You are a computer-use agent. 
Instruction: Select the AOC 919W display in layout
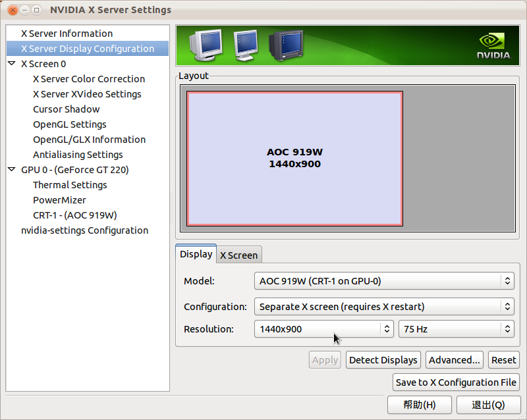[x=294, y=158]
